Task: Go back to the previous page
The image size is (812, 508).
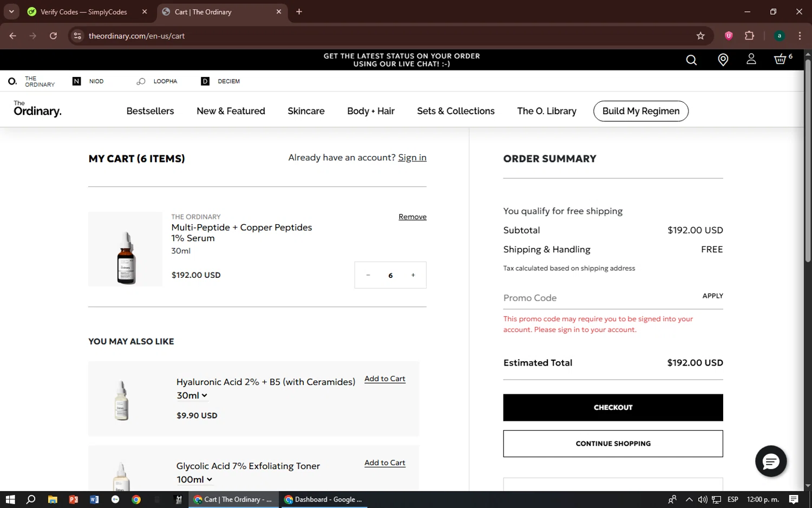Action: (x=13, y=36)
